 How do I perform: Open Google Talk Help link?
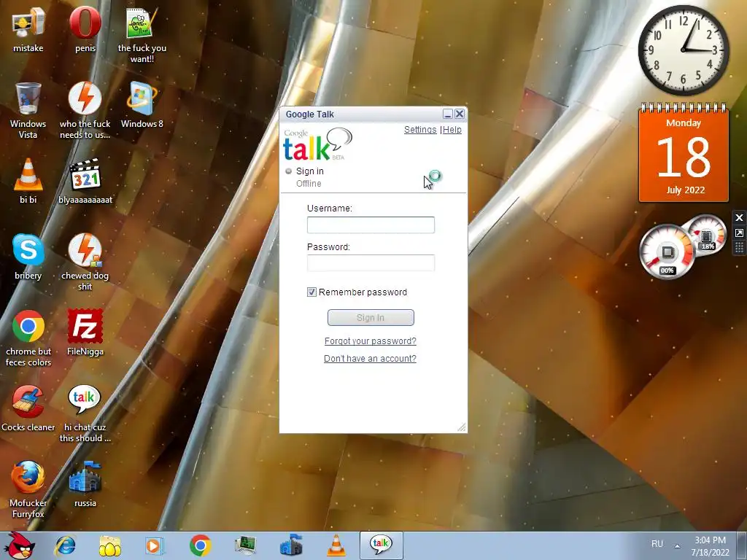click(452, 130)
